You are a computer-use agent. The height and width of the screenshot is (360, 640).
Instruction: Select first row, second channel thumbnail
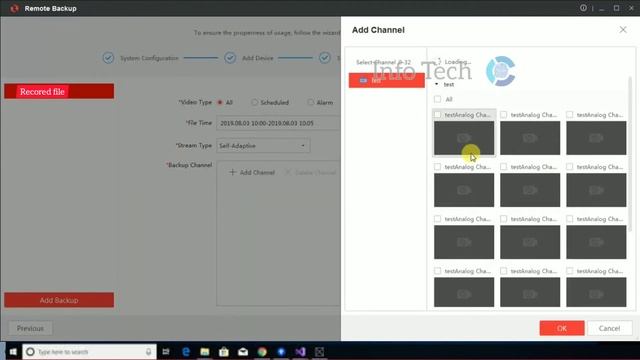click(x=530, y=138)
